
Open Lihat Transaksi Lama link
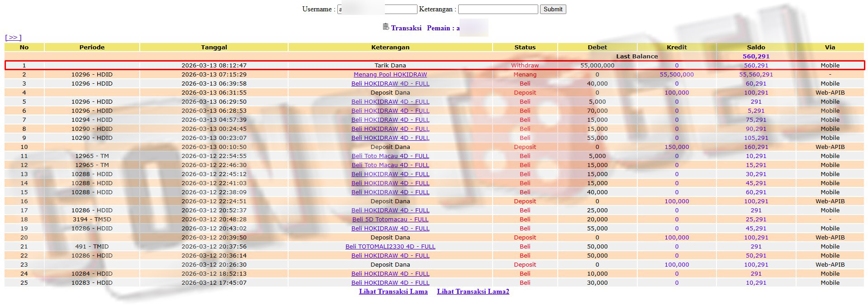(393, 292)
